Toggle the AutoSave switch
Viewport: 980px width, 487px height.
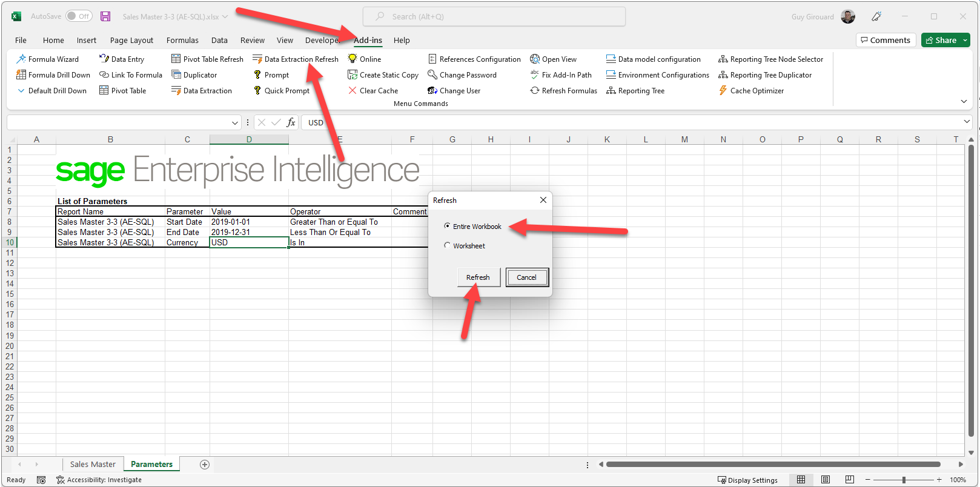tap(79, 16)
